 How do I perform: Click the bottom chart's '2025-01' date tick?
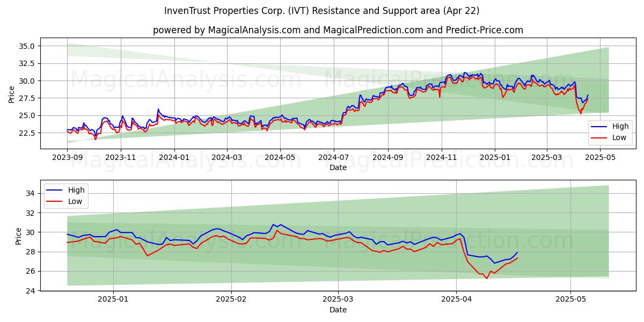click(x=113, y=300)
